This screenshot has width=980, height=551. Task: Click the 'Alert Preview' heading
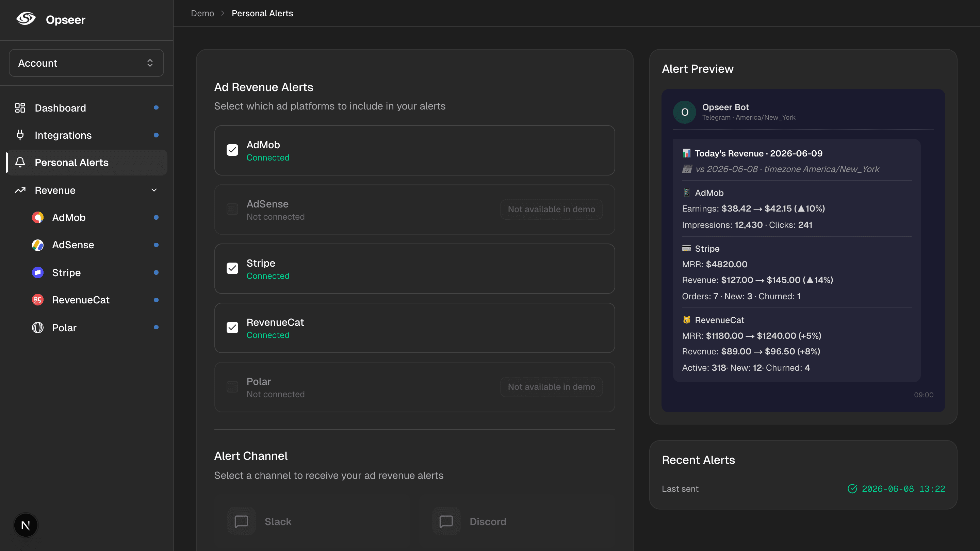pos(697,69)
